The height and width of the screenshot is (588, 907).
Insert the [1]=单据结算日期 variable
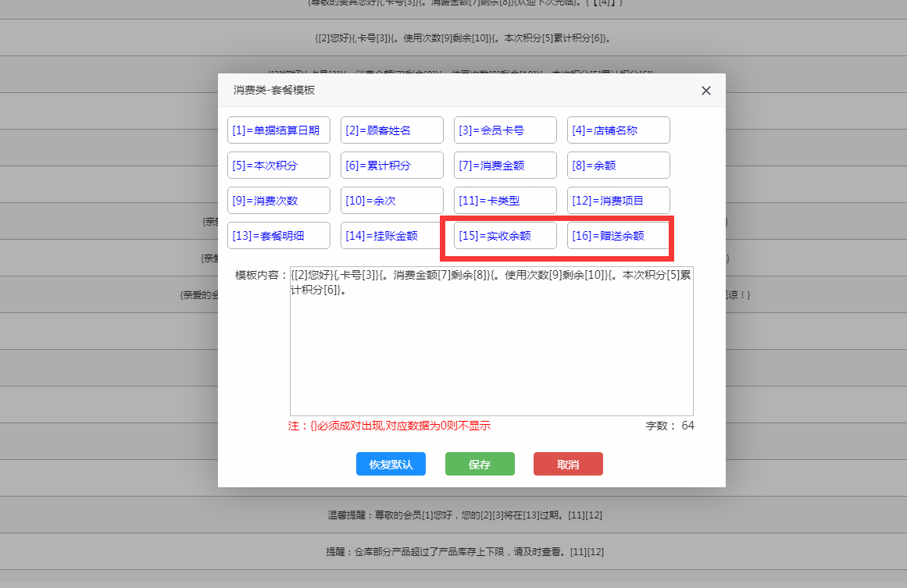279,130
